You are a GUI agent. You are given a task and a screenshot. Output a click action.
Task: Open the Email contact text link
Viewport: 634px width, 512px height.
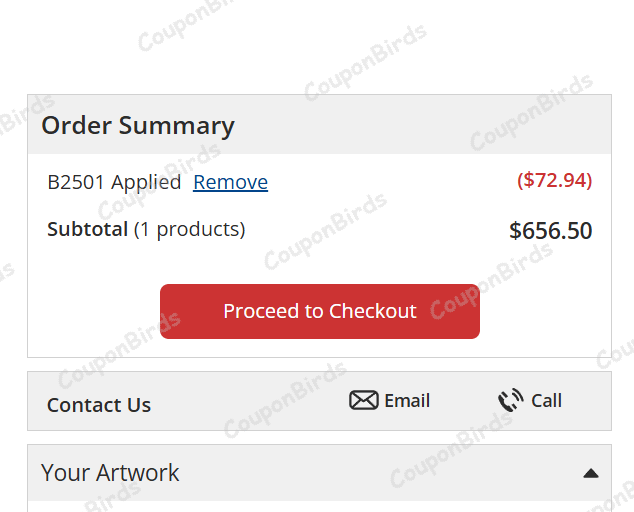pyautogui.click(x=407, y=401)
